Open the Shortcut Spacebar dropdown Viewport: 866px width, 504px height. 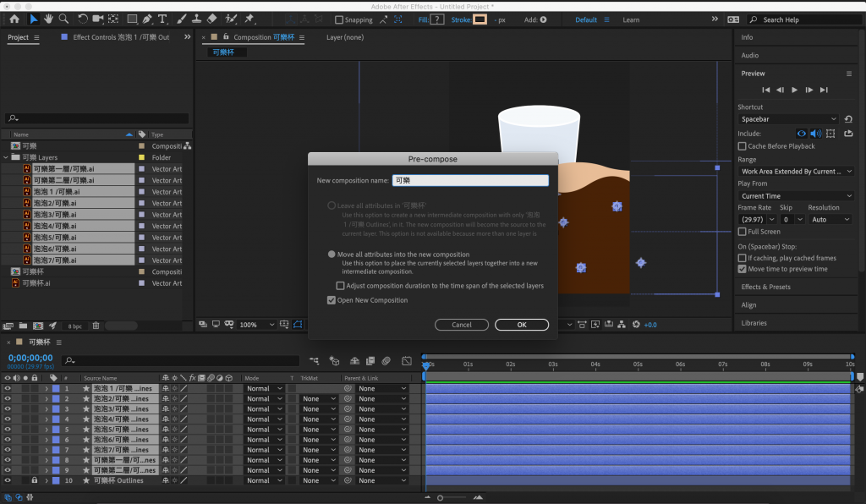tap(787, 119)
